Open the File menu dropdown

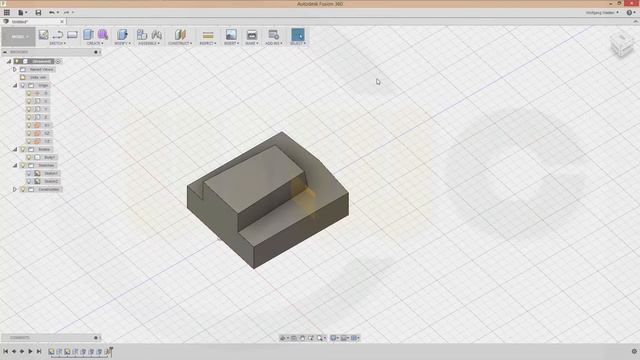[x=22, y=13]
